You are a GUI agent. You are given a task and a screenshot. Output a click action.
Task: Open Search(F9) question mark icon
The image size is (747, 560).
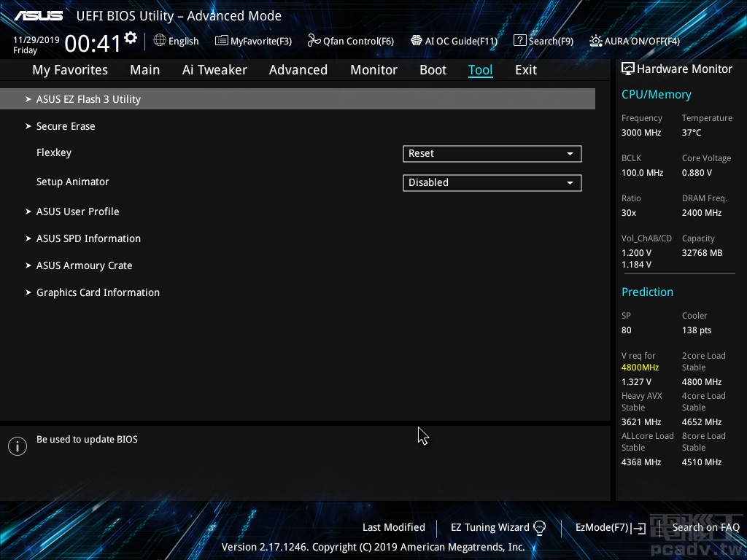519,41
